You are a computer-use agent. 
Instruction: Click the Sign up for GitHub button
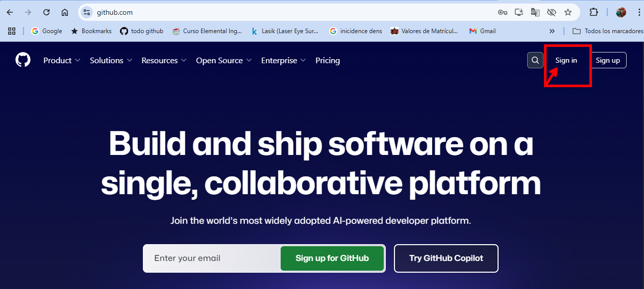(332, 258)
